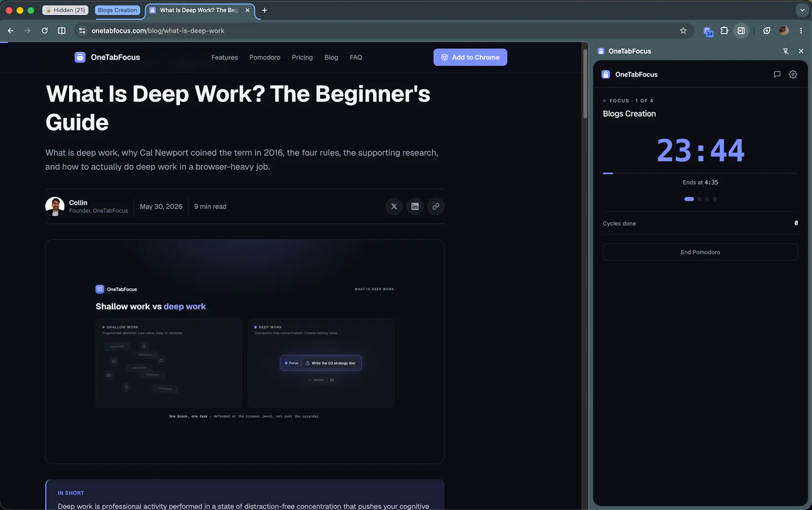
Task: Open Features in the site navigation
Action: (x=225, y=57)
